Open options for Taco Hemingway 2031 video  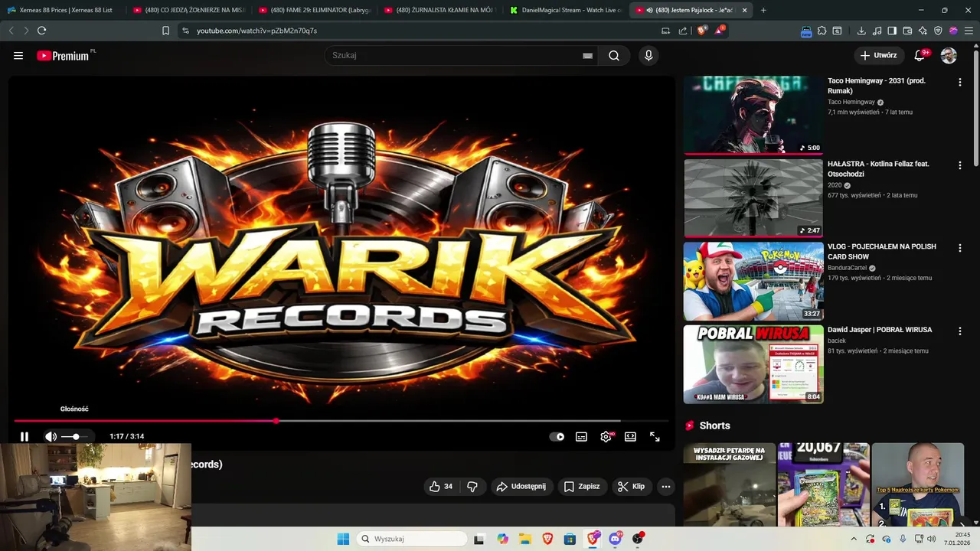(959, 82)
